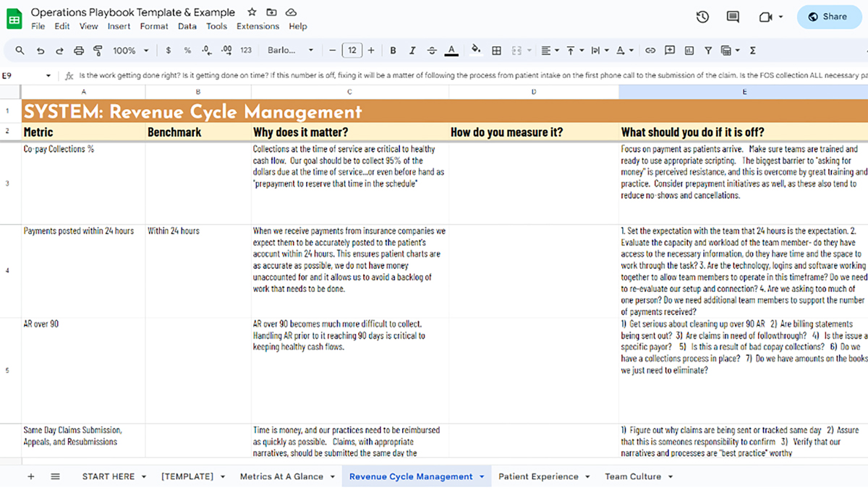868x490 pixels.
Task: Open the video call options arrow
Action: coord(781,17)
